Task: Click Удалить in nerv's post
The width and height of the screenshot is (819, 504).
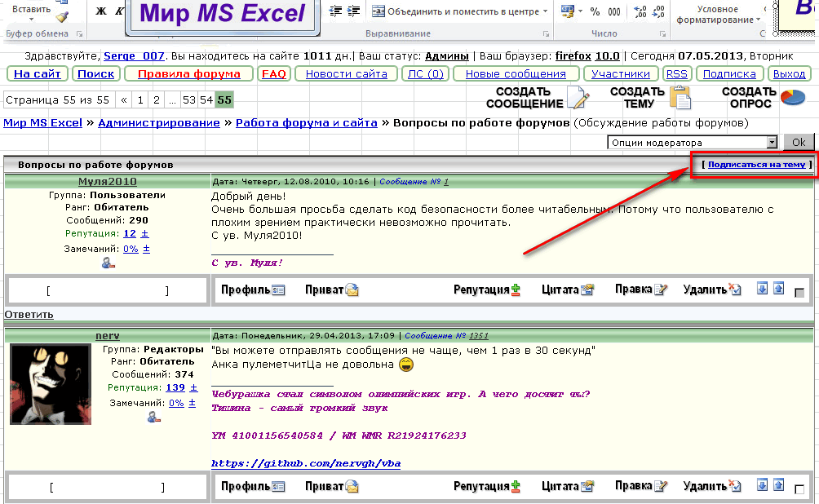Action: [x=712, y=486]
